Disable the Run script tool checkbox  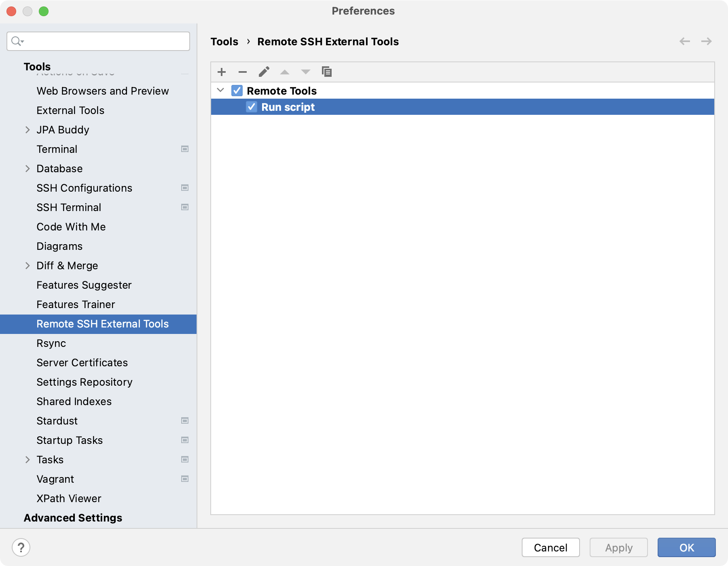(x=252, y=107)
